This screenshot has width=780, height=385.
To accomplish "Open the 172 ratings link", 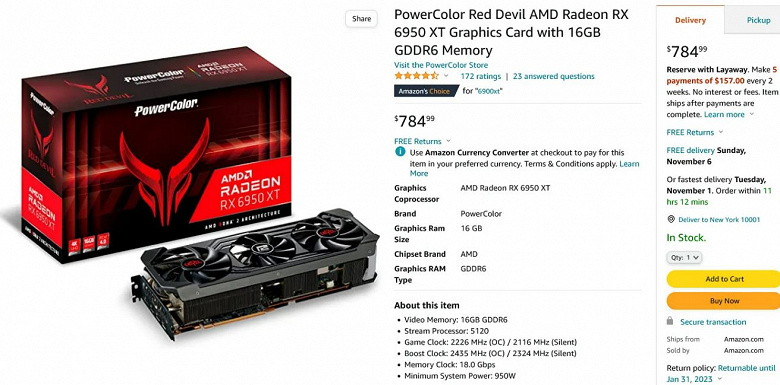I will [x=481, y=76].
